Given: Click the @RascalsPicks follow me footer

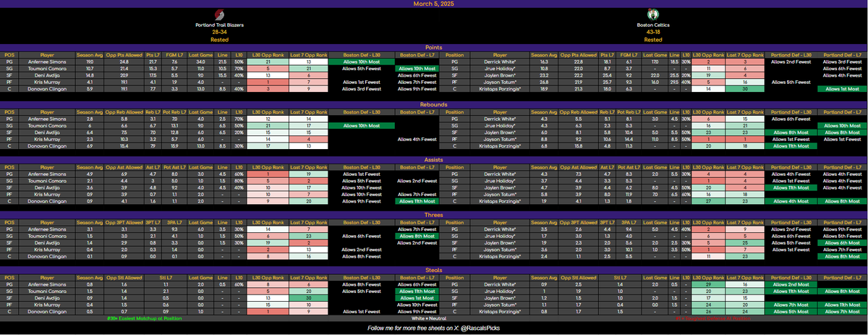Looking at the screenshot, I should click(434, 327).
